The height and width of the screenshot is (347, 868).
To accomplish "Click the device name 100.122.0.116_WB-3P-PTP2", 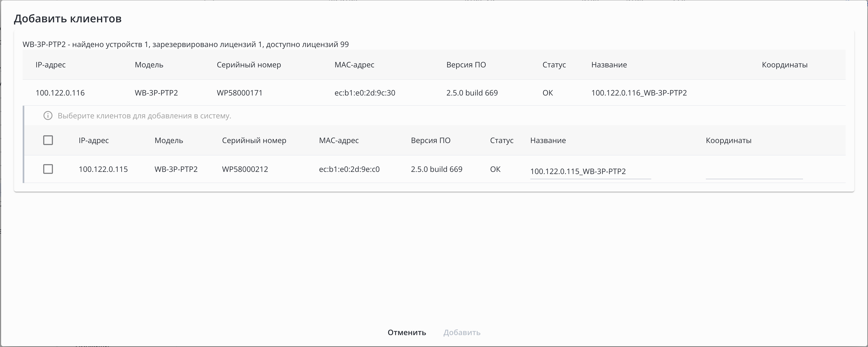I will [638, 93].
